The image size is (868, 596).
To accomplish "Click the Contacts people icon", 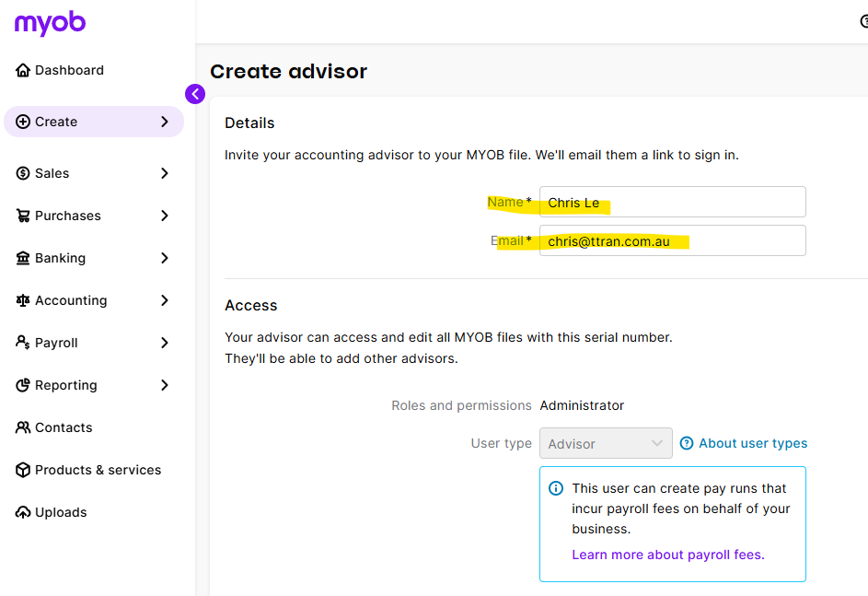I will (x=23, y=427).
